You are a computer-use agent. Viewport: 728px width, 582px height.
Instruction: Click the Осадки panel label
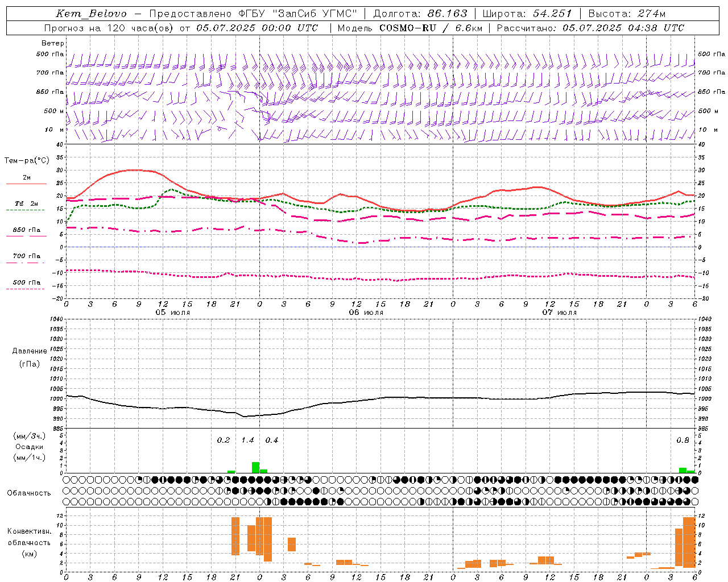click(30, 447)
